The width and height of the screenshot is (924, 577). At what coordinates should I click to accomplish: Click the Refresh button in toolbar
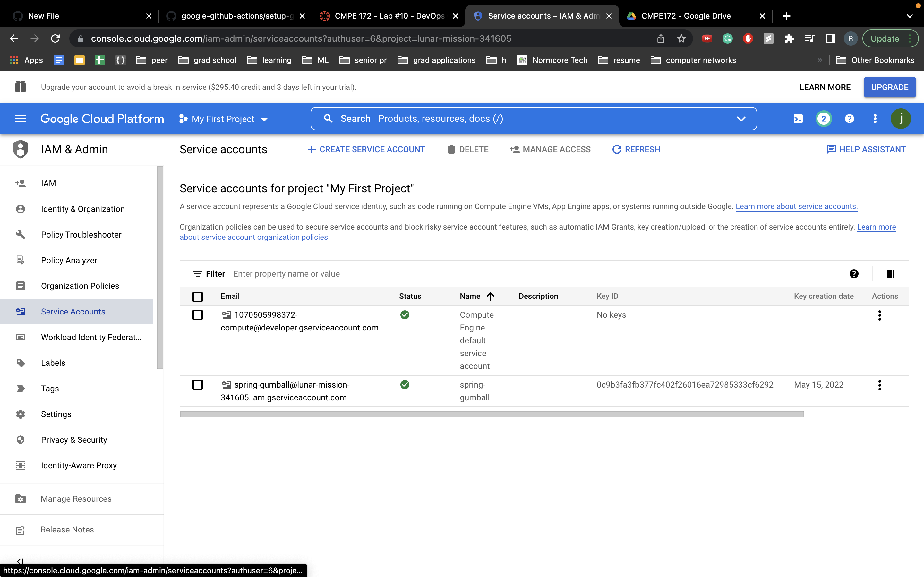click(636, 149)
